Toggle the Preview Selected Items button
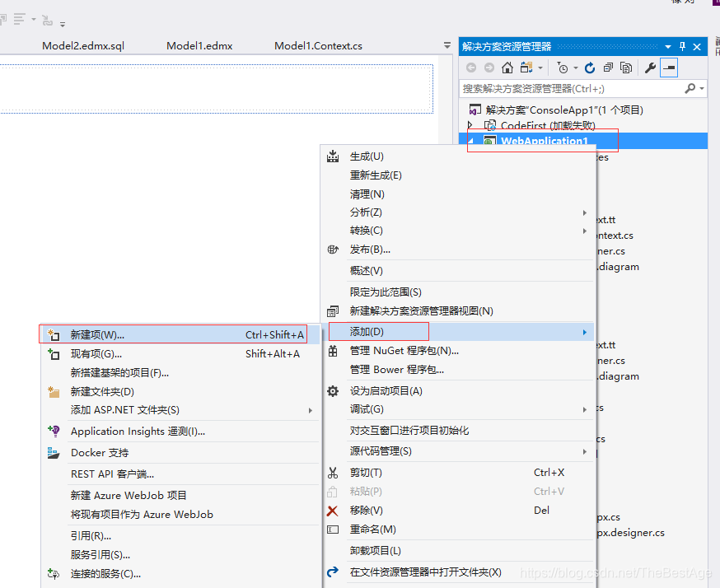The width and height of the screenshot is (720, 588). [x=669, y=68]
